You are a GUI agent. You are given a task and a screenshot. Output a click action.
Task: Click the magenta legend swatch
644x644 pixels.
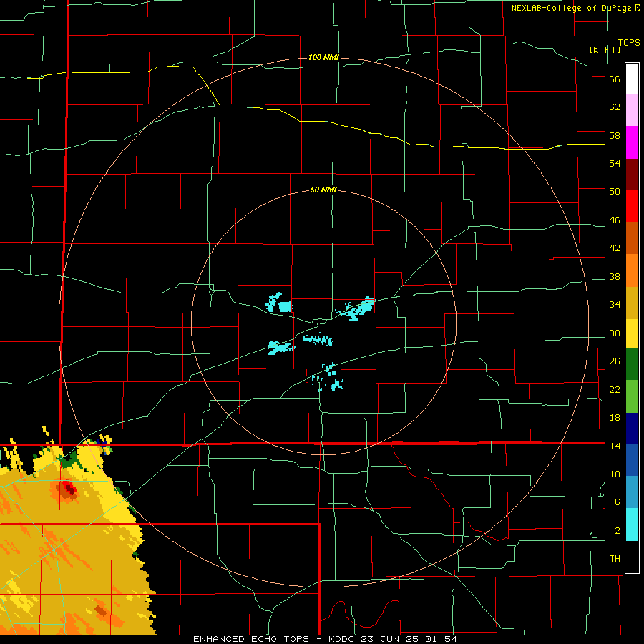(632, 142)
